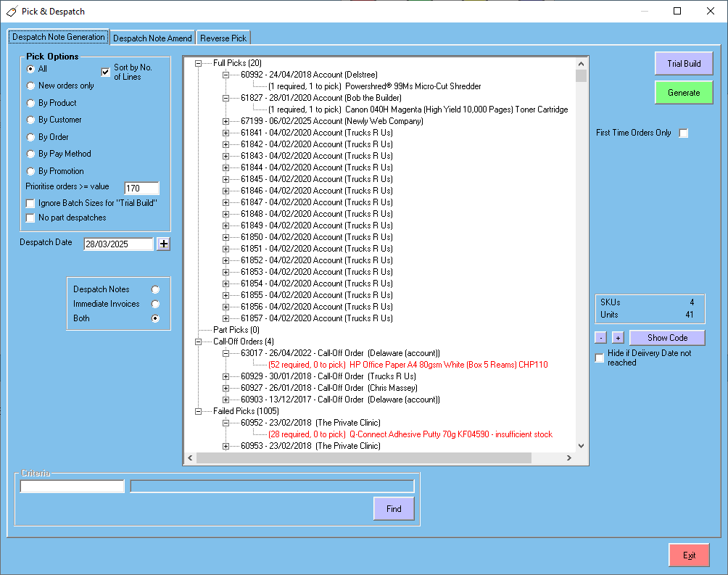728x575 pixels.
Task: Check First Time Orders Only
Action: [682, 133]
